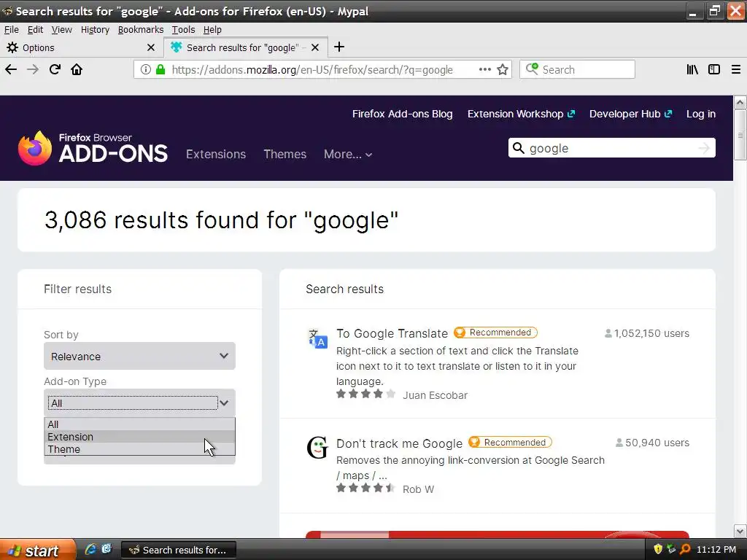The height and width of the screenshot is (560, 747).
Task: Open the home page icon
Action: 77,69
